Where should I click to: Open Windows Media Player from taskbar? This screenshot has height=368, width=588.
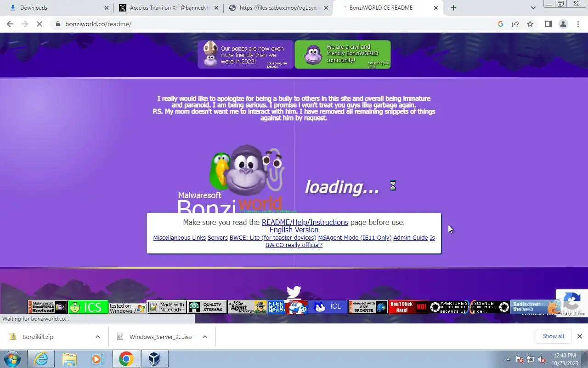tap(97, 359)
